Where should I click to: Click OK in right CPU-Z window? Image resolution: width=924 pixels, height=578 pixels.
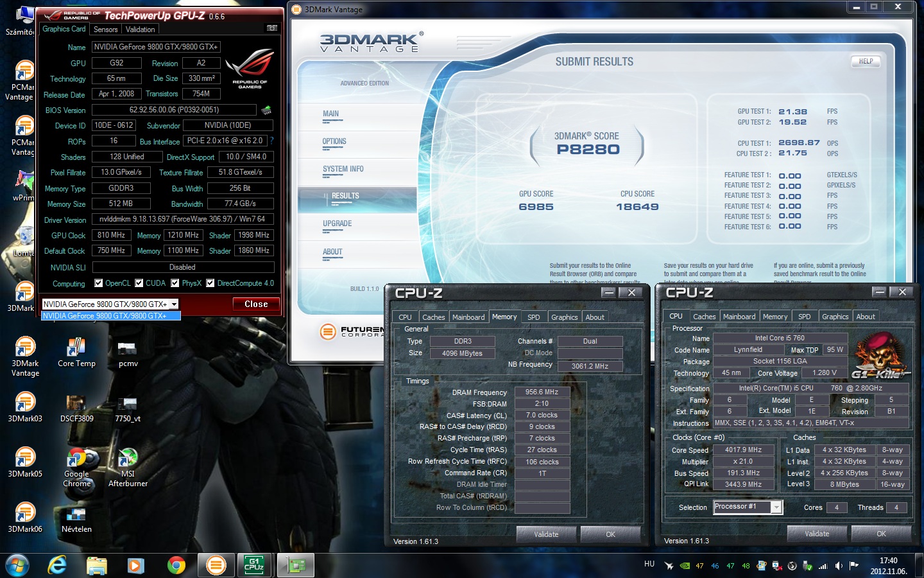coord(881,534)
